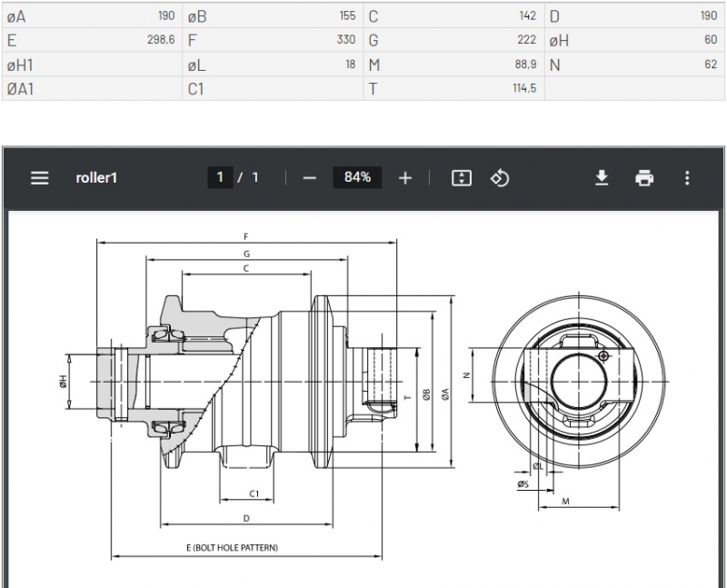
Task: Click the roller1 document title
Action: click(96, 178)
